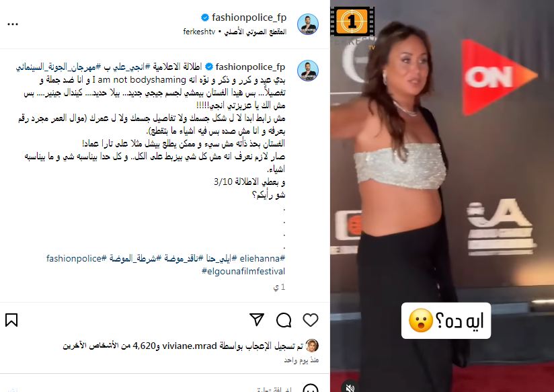Open the three-dot more options menu
Viewport: 554px width, 392px height.
pyautogui.click(x=13, y=24)
